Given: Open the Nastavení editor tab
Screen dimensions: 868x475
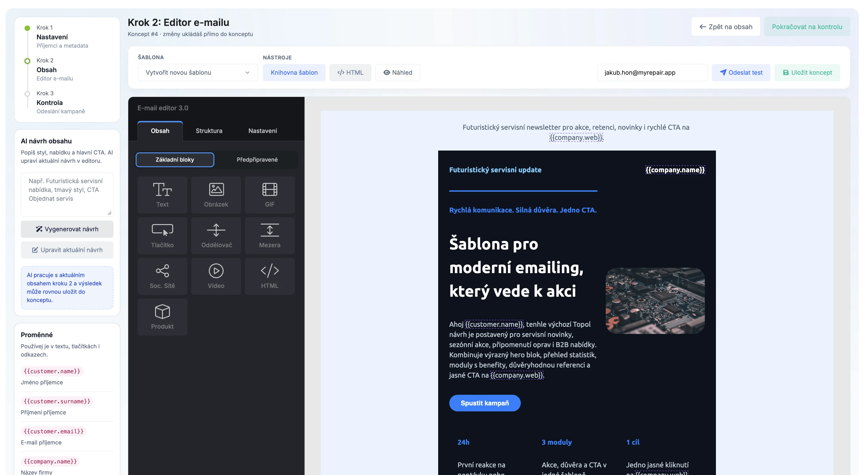Looking at the screenshot, I should point(262,131).
